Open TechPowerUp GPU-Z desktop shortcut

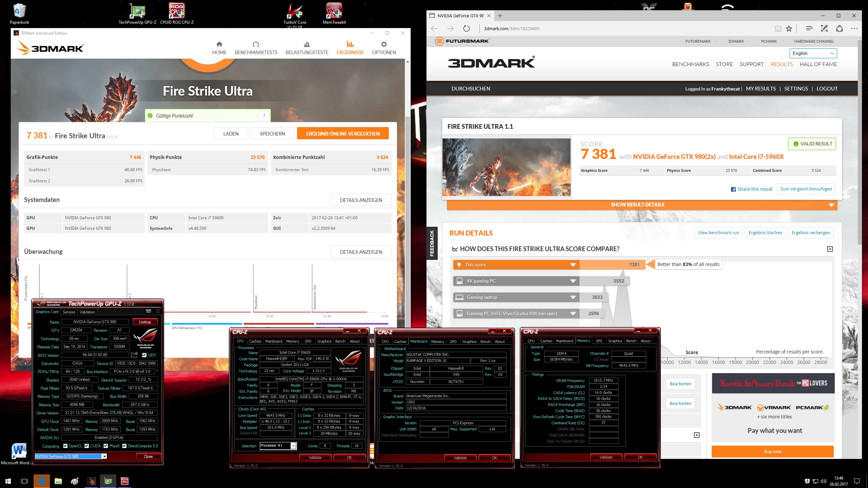tap(137, 14)
